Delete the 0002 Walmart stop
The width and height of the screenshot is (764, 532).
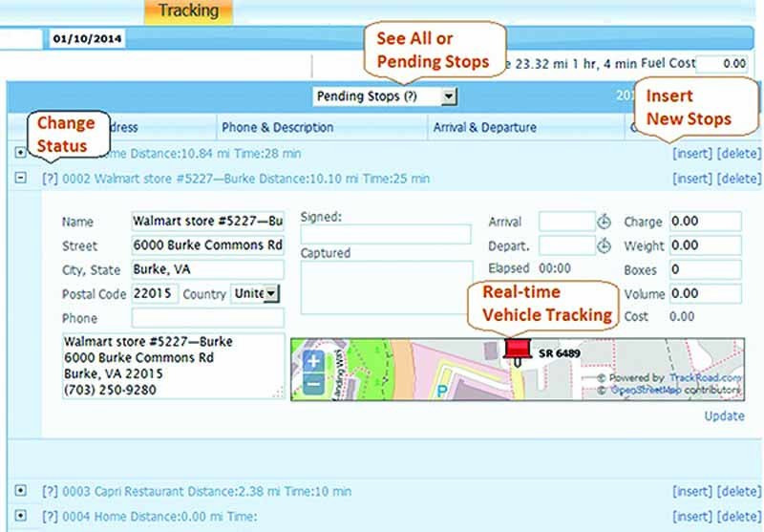pyautogui.click(x=738, y=179)
